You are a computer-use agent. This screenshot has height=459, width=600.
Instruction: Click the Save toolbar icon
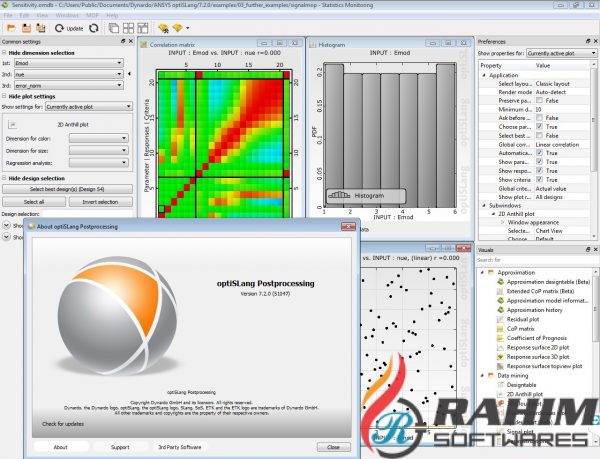(26, 28)
